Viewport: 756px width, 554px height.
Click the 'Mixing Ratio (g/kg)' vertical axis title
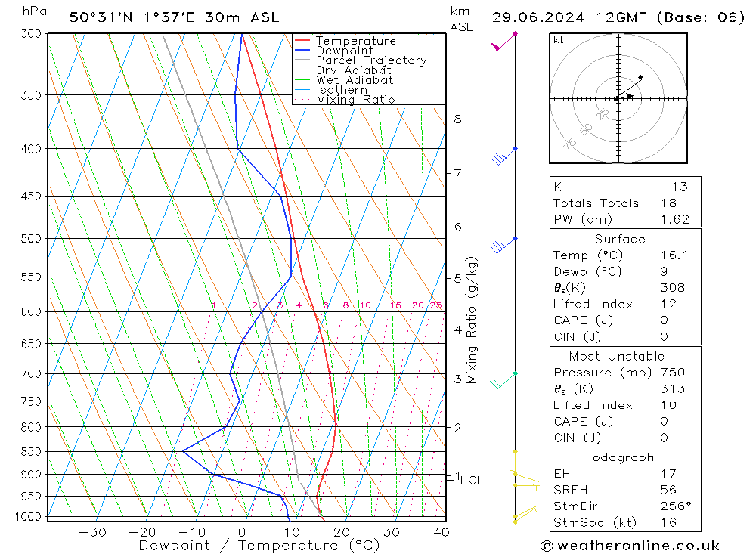(x=471, y=320)
